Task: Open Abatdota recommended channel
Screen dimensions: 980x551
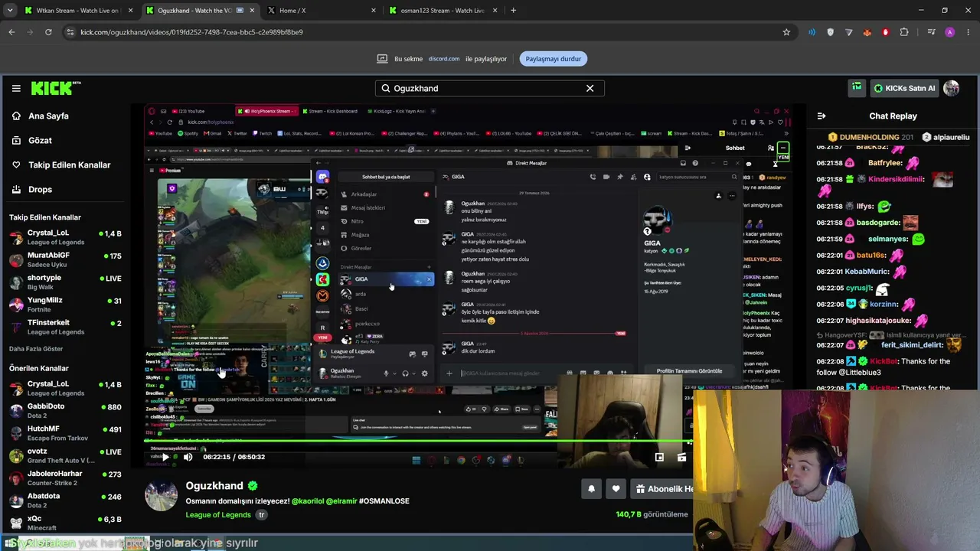Action: coord(65,500)
